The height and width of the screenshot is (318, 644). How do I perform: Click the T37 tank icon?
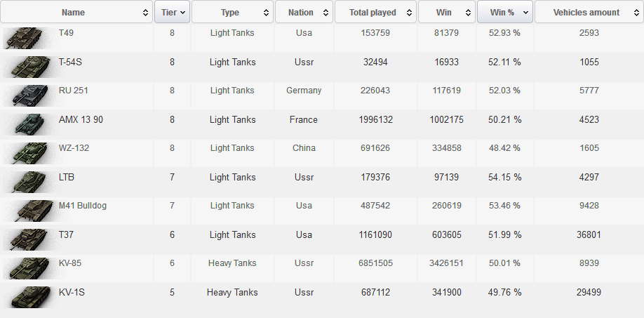tap(27, 239)
